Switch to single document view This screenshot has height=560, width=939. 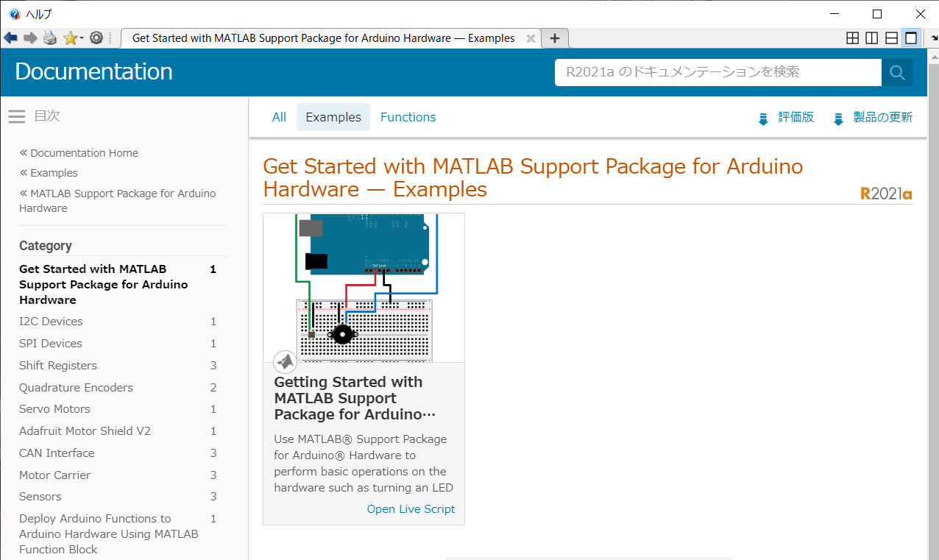pyautogui.click(x=911, y=38)
